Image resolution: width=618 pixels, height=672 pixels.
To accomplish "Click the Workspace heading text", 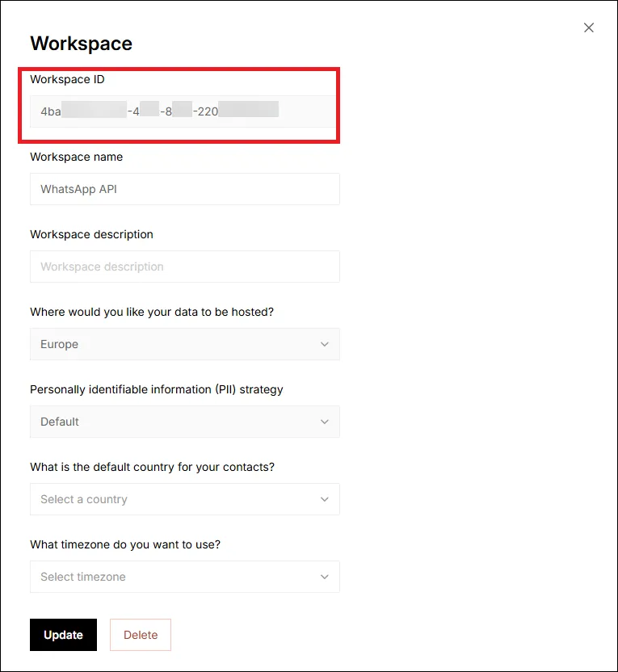I will [82, 44].
